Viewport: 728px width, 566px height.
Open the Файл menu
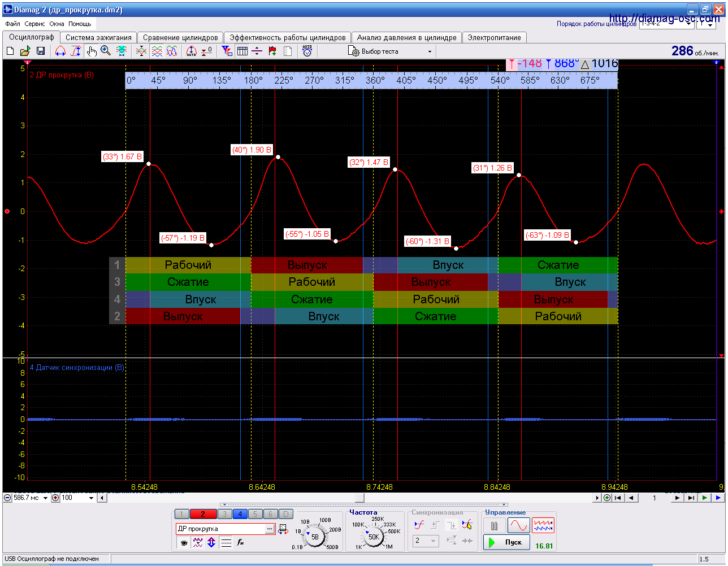[x=12, y=24]
